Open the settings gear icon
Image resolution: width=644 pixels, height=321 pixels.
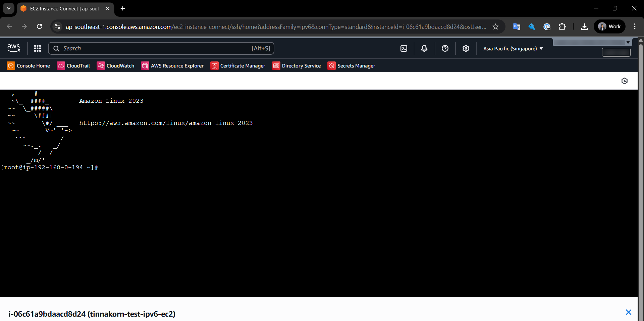point(466,48)
